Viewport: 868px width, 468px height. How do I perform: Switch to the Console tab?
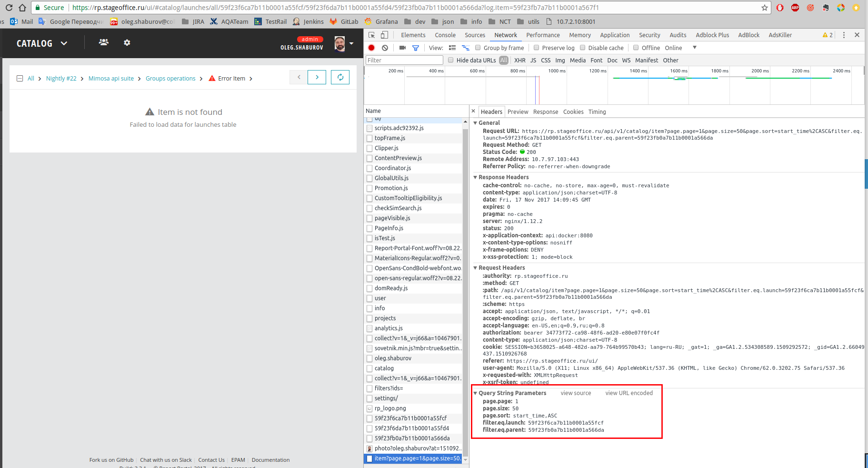(x=445, y=35)
